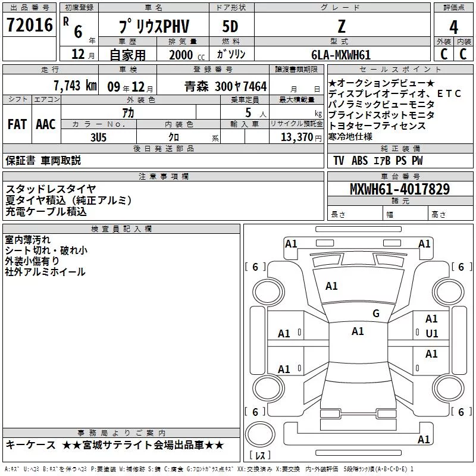Image resolution: width=476 pixels, height=476 pixels.
Task: Click TV in genuine equipment
Action: click(x=339, y=161)
